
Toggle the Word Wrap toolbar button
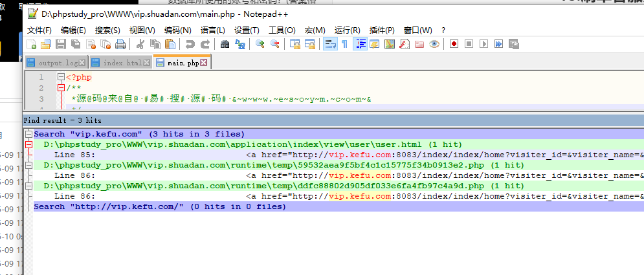[x=330, y=44]
